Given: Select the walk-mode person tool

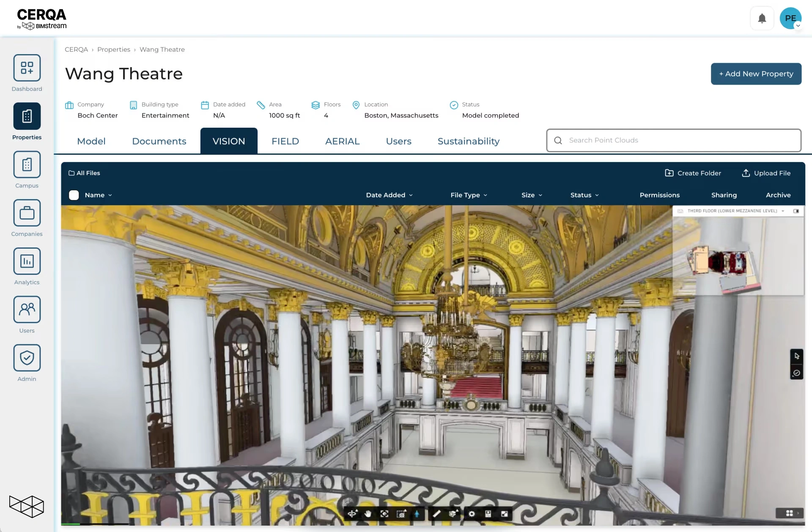Looking at the screenshot, I should 417,514.
